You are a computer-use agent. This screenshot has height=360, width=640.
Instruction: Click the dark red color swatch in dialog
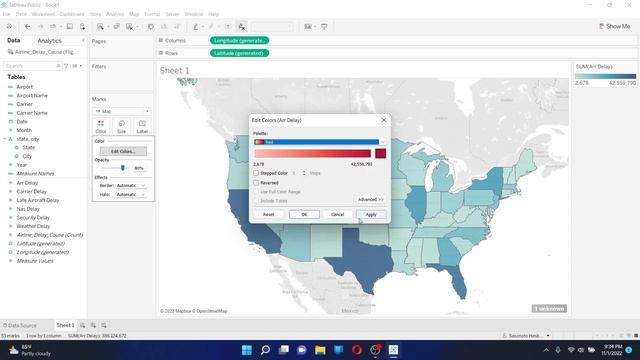[x=380, y=153]
